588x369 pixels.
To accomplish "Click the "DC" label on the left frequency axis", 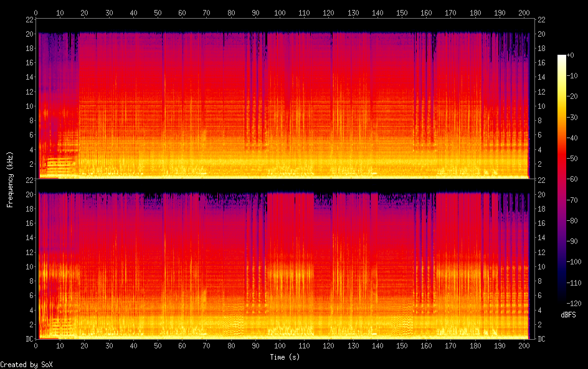I will (29, 339).
